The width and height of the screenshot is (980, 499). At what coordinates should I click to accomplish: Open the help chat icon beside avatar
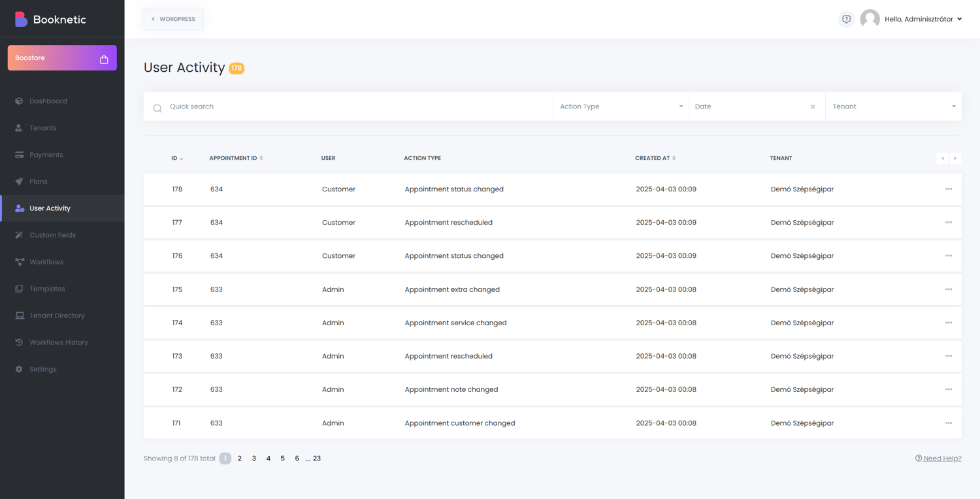pos(846,19)
